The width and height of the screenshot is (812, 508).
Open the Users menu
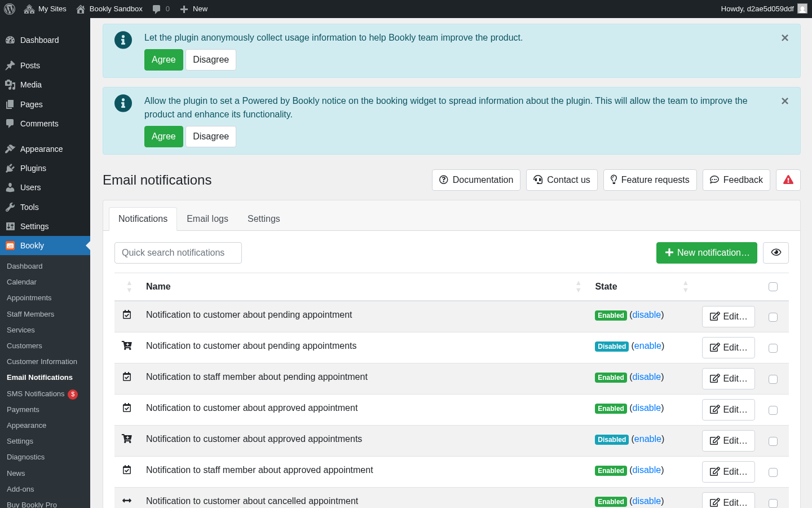45,187
